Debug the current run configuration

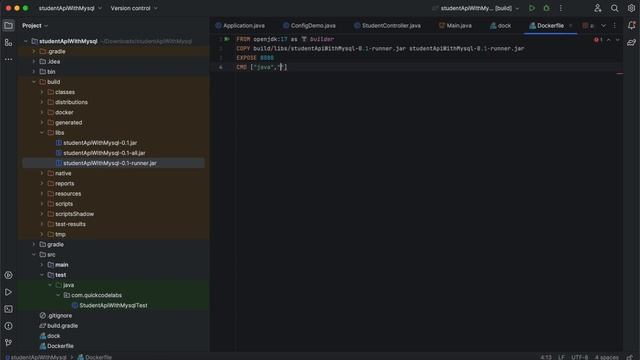pos(547,8)
